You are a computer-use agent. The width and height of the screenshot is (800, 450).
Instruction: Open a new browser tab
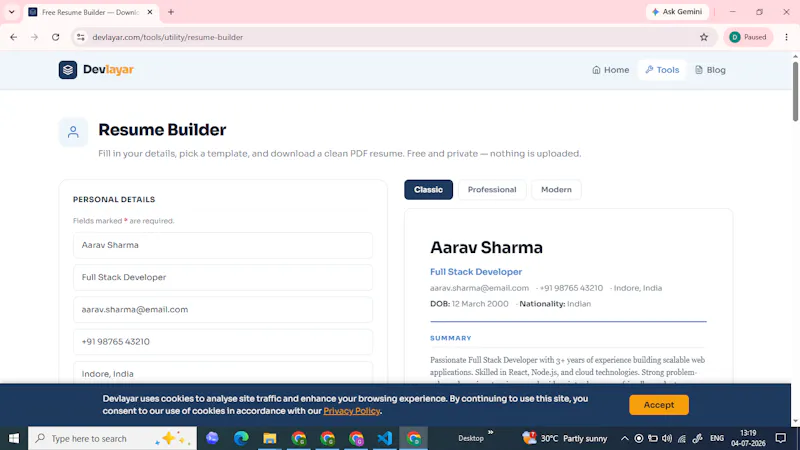[171, 12]
